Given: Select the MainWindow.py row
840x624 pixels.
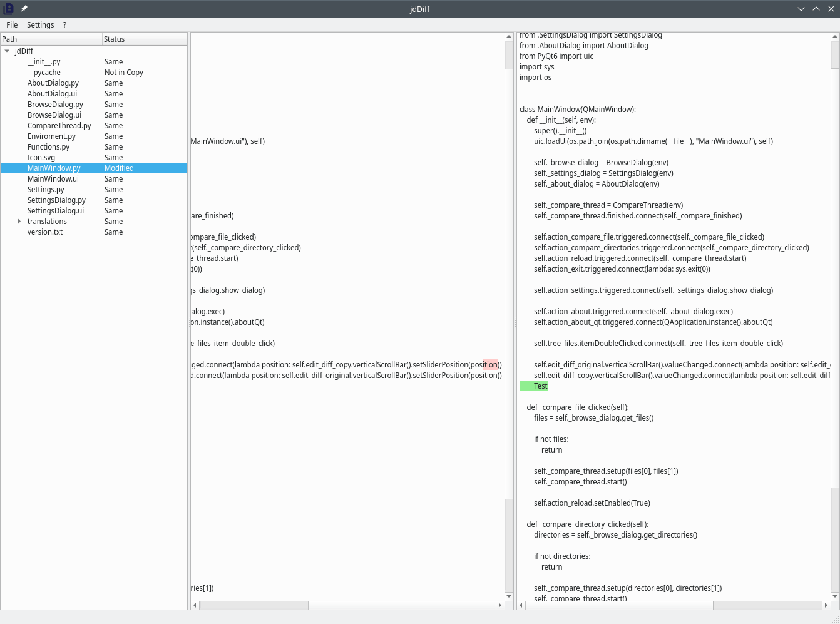Looking at the screenshot, I should [x=94, y=168].
